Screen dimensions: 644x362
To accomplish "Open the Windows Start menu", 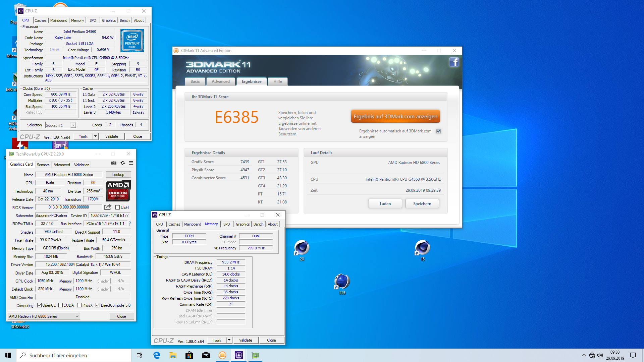I will 8,355.
